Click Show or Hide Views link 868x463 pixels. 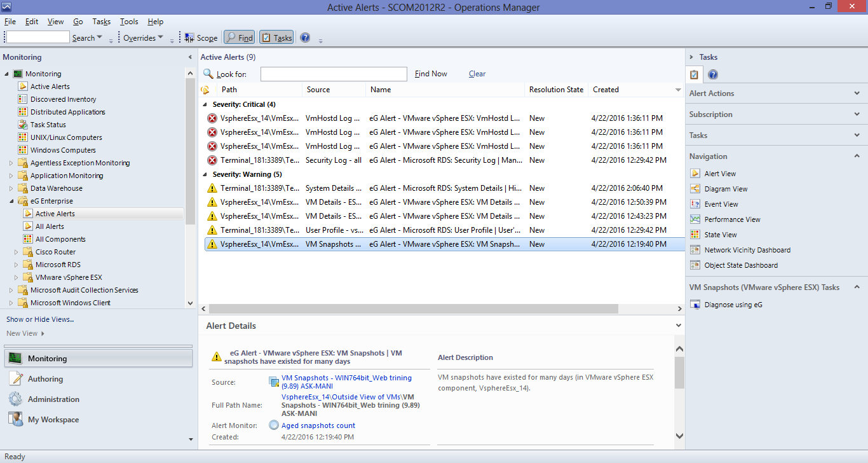click(40, 319)
